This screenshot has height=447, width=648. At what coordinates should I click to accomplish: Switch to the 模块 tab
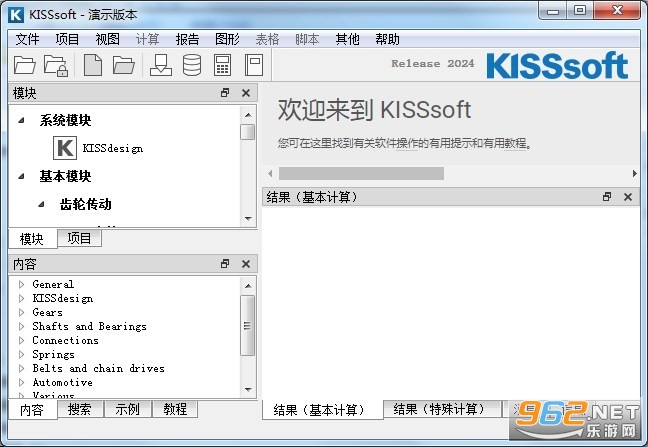pos(32,239)
